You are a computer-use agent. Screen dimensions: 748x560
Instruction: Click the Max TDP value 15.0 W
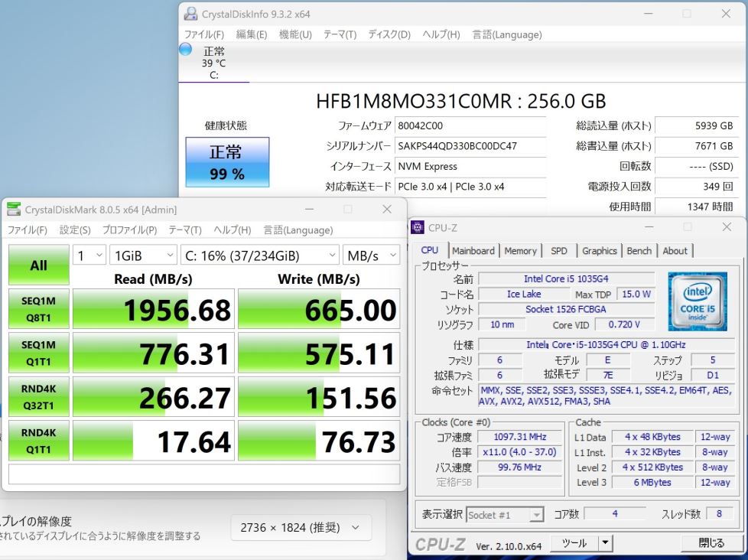(x=636, y=295)
